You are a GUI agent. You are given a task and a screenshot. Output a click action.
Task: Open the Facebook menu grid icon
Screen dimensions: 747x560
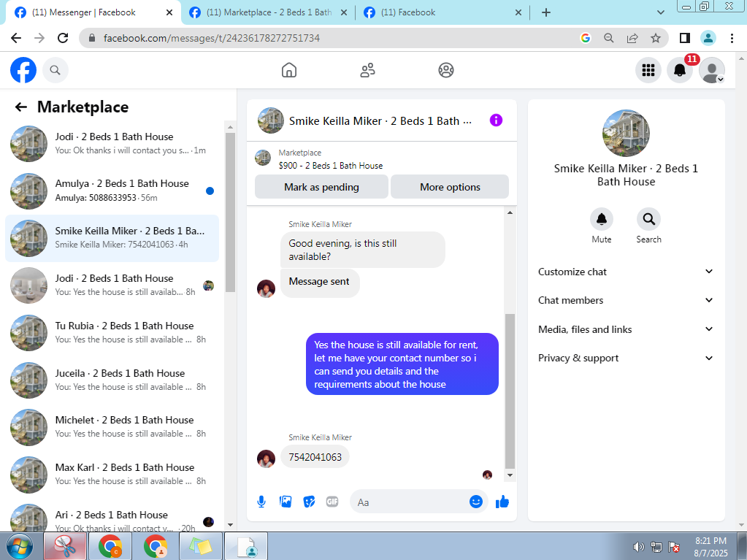(x=648, y=70)
